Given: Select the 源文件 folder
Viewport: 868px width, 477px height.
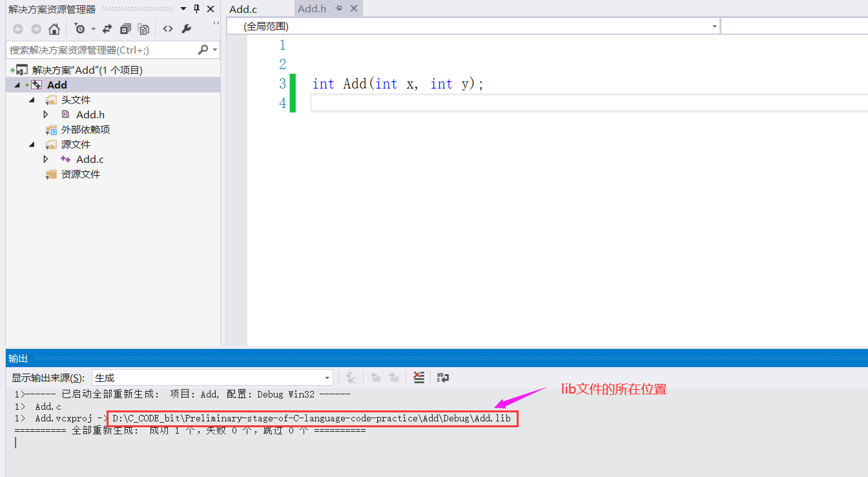Looking at the screenshot, I should [x=76, y=144].
